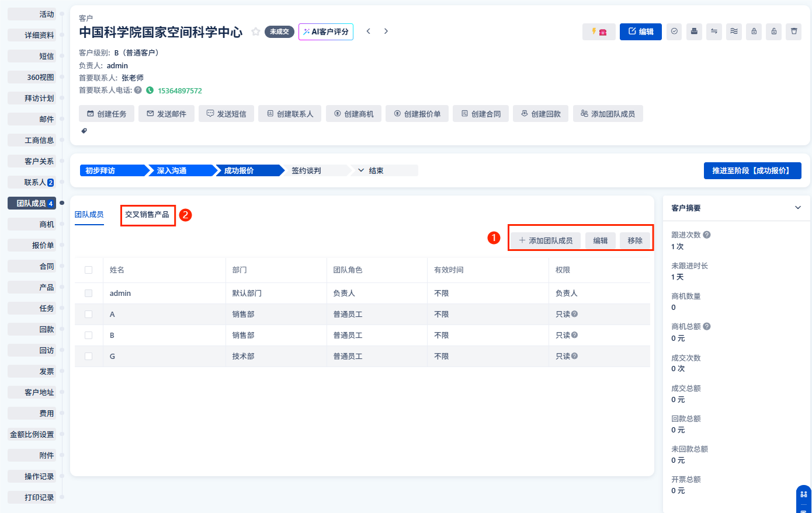
Task: Open 金额比例设置 in sidebar
Action: (x=32, y=434)
